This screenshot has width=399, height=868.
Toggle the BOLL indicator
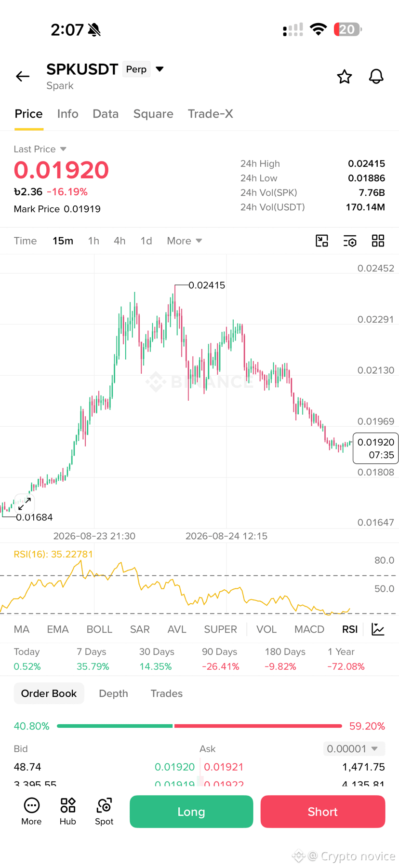pos(99,629)
